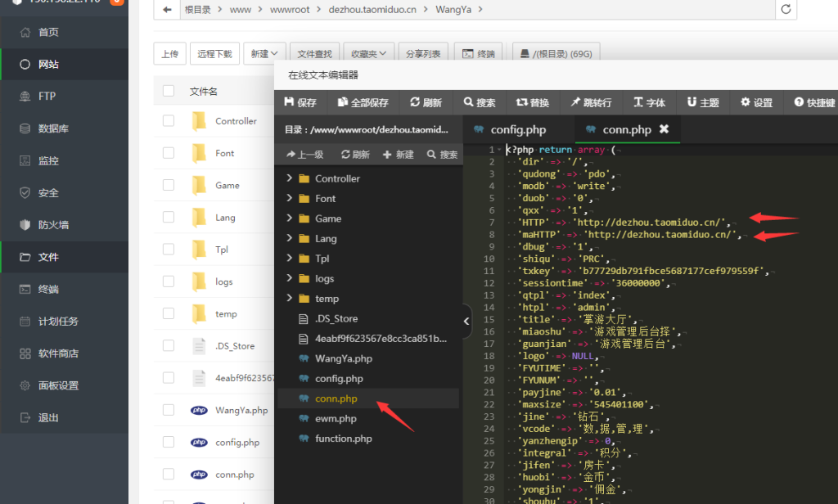The image size is (838, 504).
Task: Select all files using the header checkbox
Action: pyautogui.click(x=168, y=90)
